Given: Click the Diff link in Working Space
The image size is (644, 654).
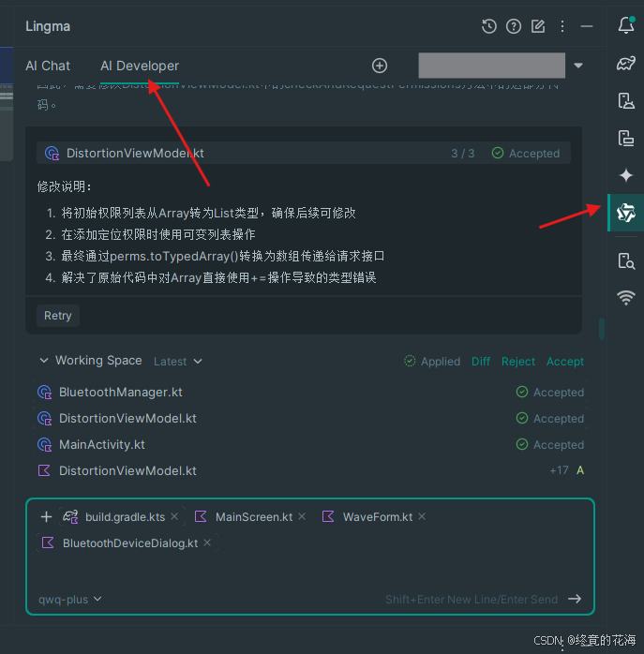Looking at the screenshot, I should (480, 362).
